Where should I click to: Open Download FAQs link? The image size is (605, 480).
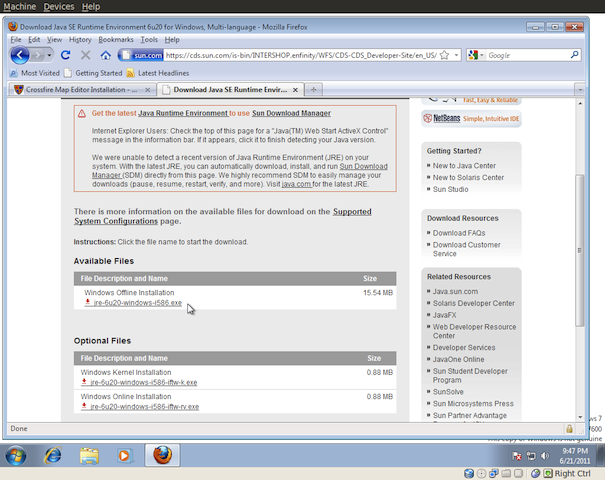coord(459,233)
